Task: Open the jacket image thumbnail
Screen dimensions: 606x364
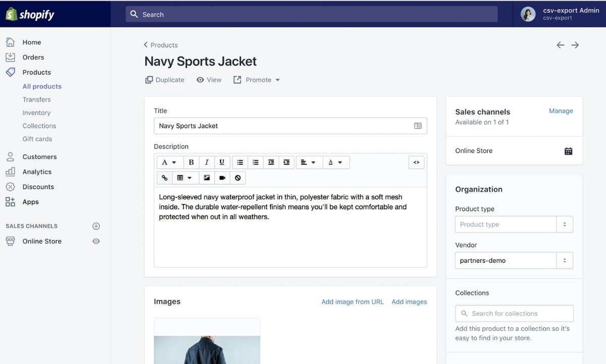Action: (x=207, y=341)
